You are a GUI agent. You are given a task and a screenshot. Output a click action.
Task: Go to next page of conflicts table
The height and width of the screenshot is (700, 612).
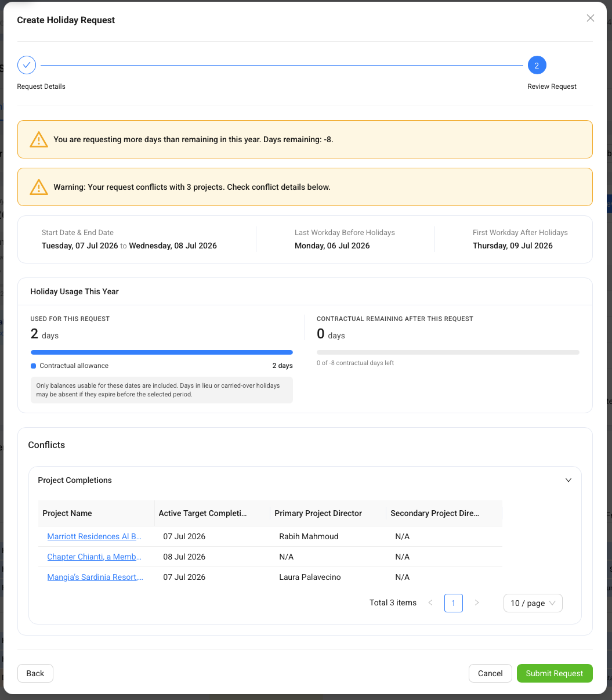[477, 602]
